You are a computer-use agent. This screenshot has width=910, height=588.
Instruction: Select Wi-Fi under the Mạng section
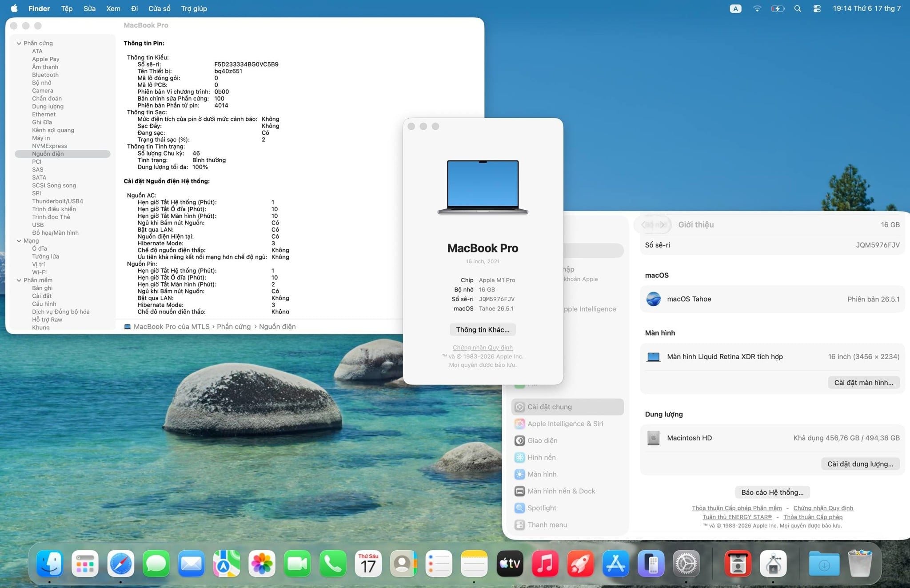coord(39,272)
